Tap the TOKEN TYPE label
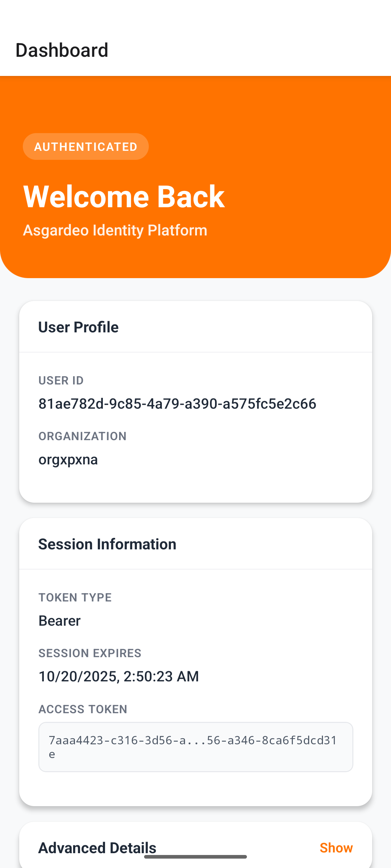The height and width of the screenshot is (868, 391). (x=75, y=597)
